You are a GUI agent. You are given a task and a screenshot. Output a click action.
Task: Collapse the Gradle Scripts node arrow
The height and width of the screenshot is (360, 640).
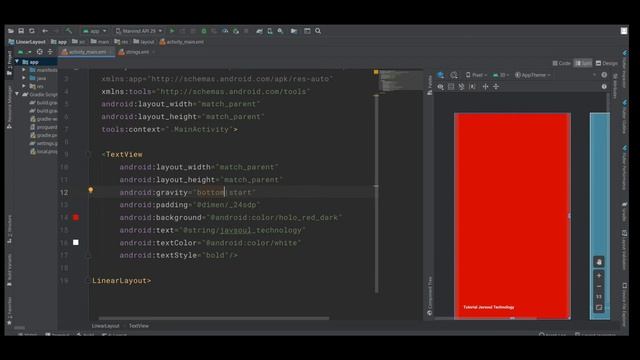click(17, 94)
